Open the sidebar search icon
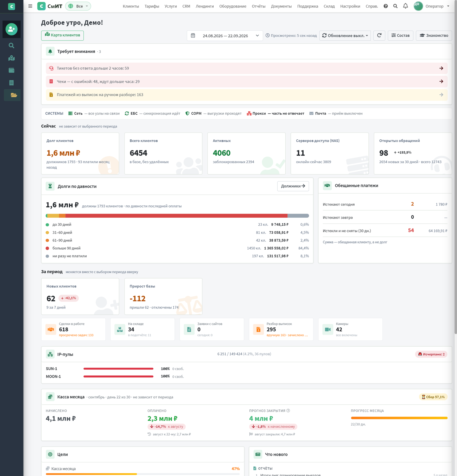The image size is (457, 476). [11, 45]
